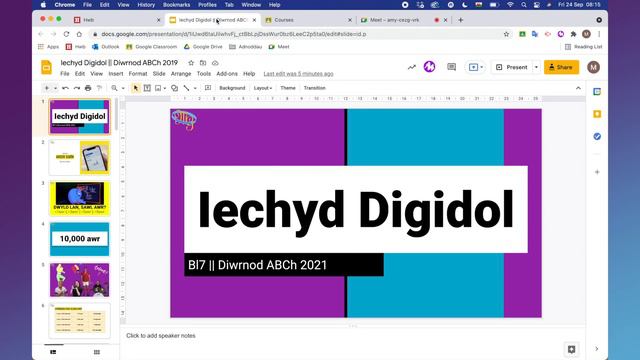
Task: Click the speaker notes field
Action: pyautogui.click(x=353, y=336)
